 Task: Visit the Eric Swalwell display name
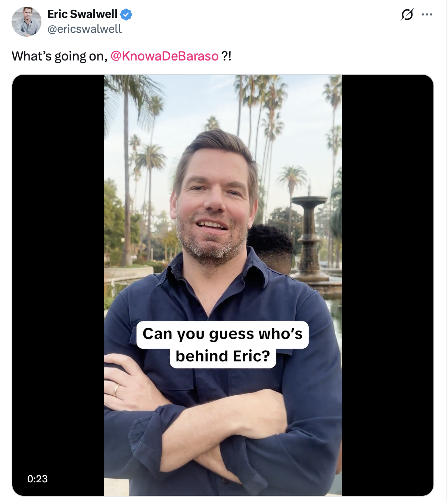[83, 14]
